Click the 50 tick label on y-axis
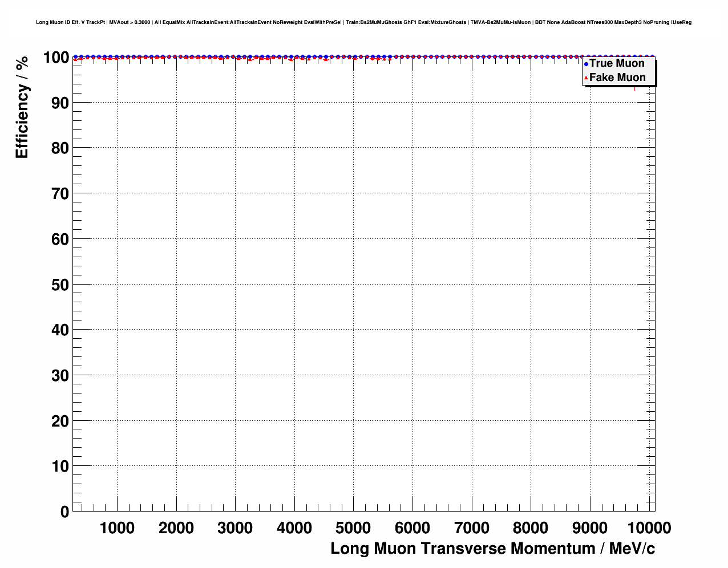Image resolution: width=728 pixels, height=568 pixels. (59, 285)
